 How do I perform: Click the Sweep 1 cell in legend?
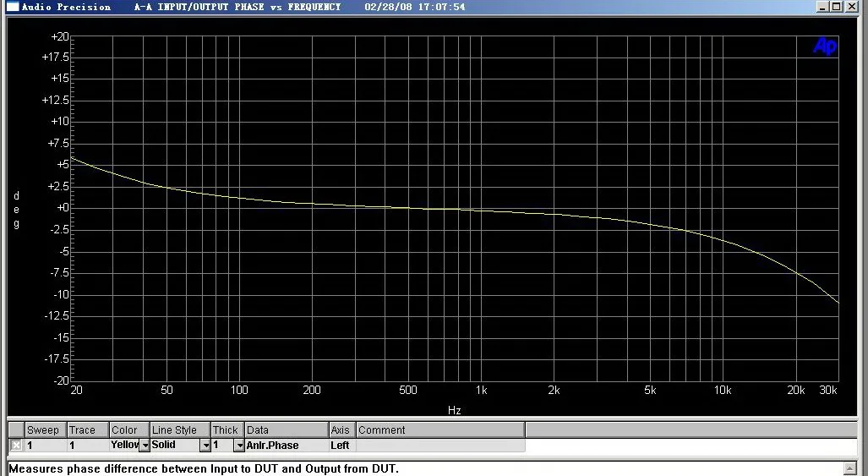coord(46,445)
